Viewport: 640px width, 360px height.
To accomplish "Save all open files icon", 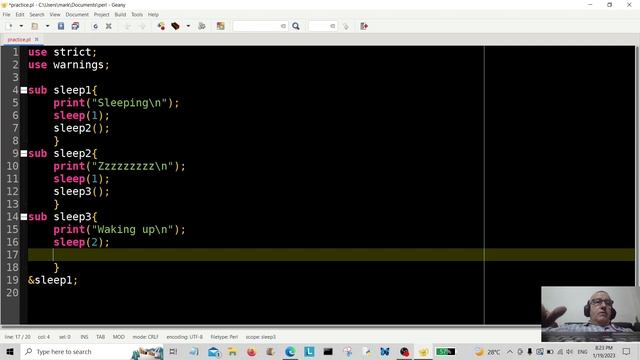I will pyautogui.click(x=75, y=26).
